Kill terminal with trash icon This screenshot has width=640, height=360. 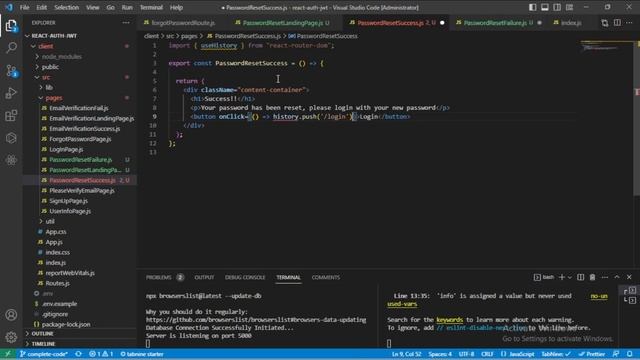[592, 277]
